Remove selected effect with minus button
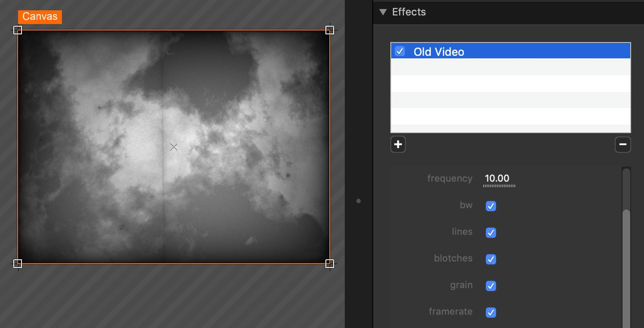Screen dimensions: 644x328 (x=623, y=144)
